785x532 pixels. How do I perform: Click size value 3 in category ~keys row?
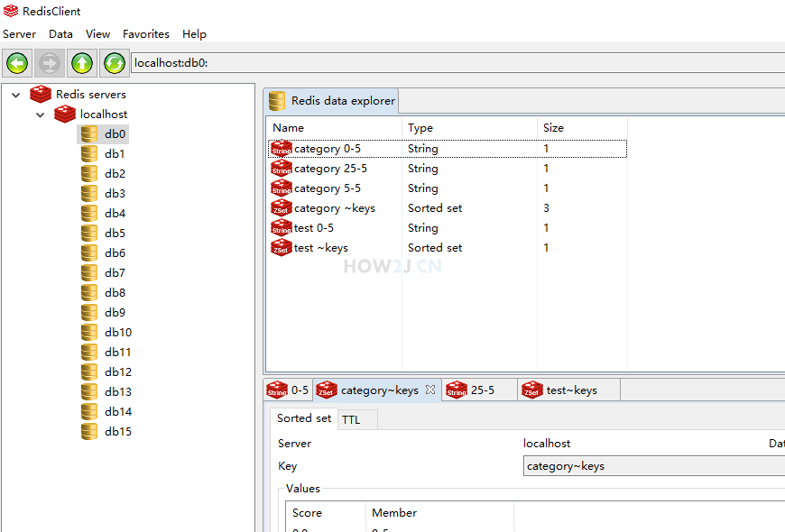point(546,208)
